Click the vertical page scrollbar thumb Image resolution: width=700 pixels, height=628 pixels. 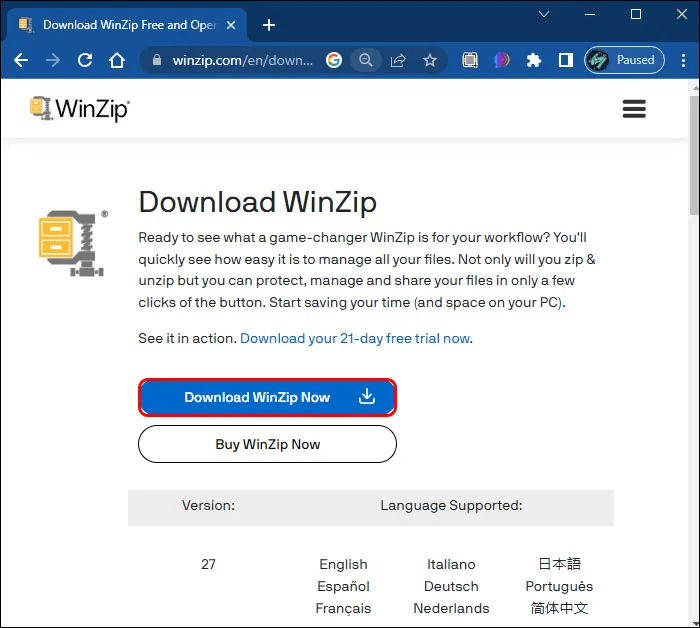coord(694,155)
